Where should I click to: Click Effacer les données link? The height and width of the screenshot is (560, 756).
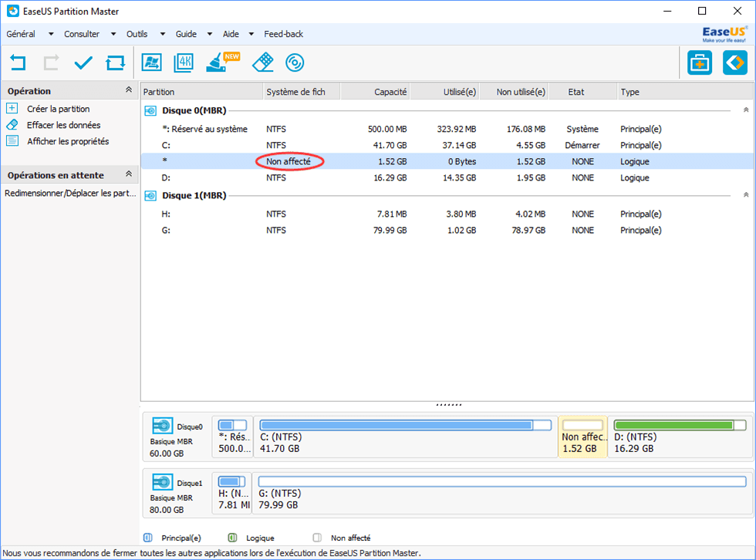tap(63, 125)
